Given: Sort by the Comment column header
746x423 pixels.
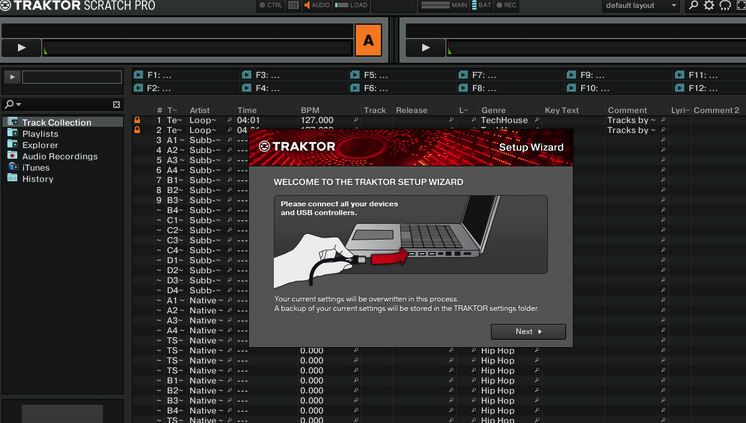Looking at the screenshot, I should tap(627, 110).
